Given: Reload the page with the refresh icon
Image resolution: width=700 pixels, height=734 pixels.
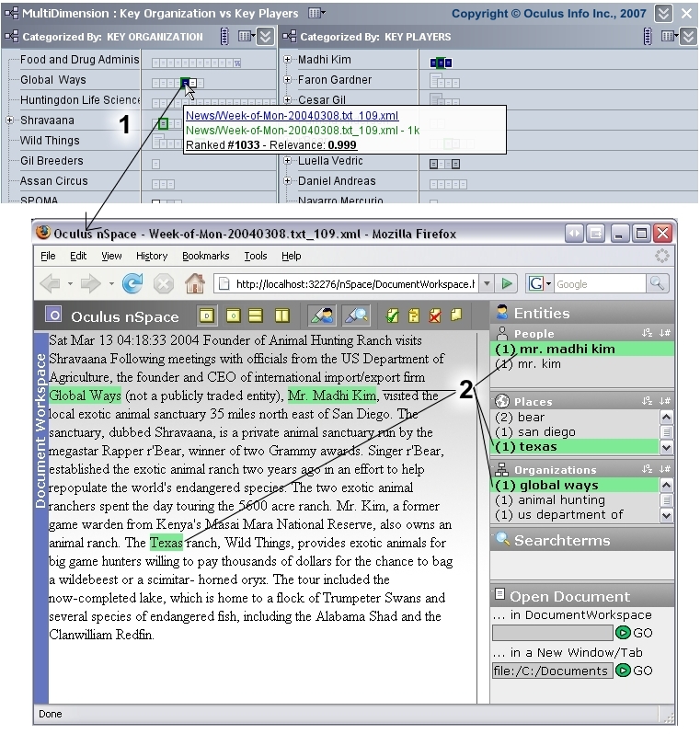Looking at the screenshot, I should click(132, 283).
